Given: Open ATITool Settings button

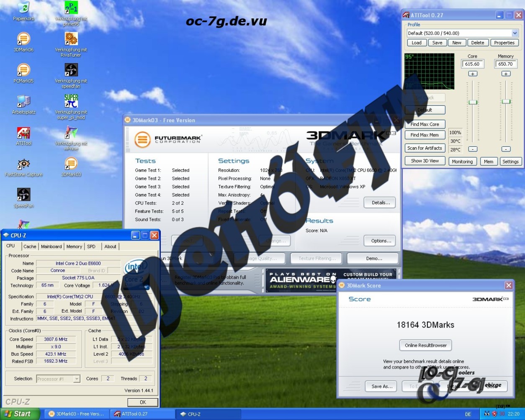Looking at the screenshot, I should (x=510, y=161).
